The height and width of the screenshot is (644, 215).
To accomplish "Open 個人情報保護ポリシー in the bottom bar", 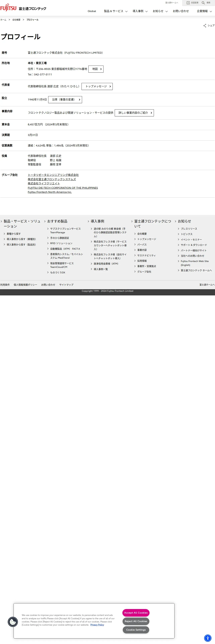I will pos(25,285).
